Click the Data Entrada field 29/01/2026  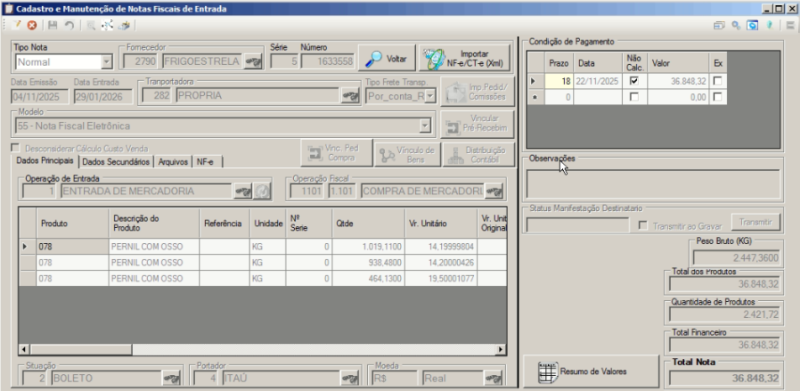click(x=103, y=96)
